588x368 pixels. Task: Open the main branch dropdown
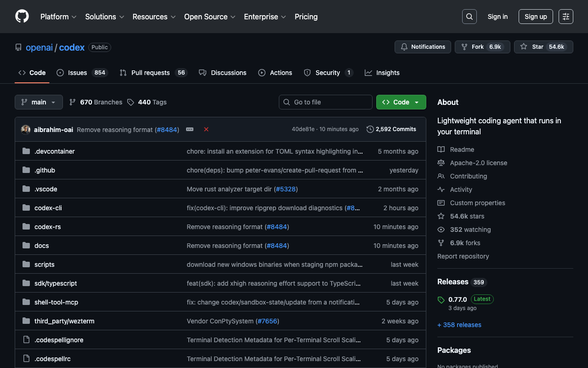tap(39, 102)
